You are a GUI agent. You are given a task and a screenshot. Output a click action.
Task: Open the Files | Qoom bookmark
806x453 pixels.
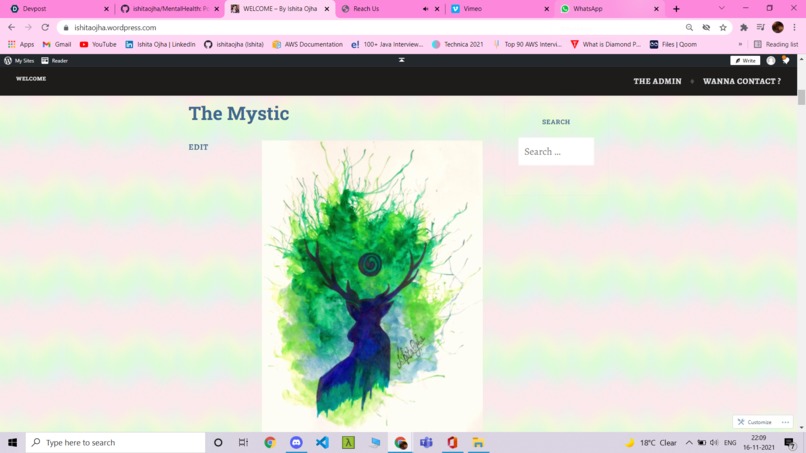click(673, 44)
